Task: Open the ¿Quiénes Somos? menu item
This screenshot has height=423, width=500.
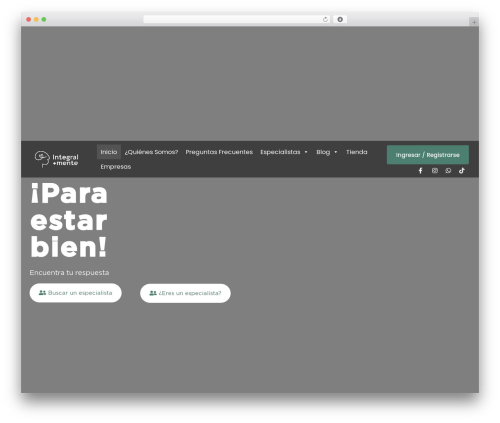Action: [x=151, y=152]
